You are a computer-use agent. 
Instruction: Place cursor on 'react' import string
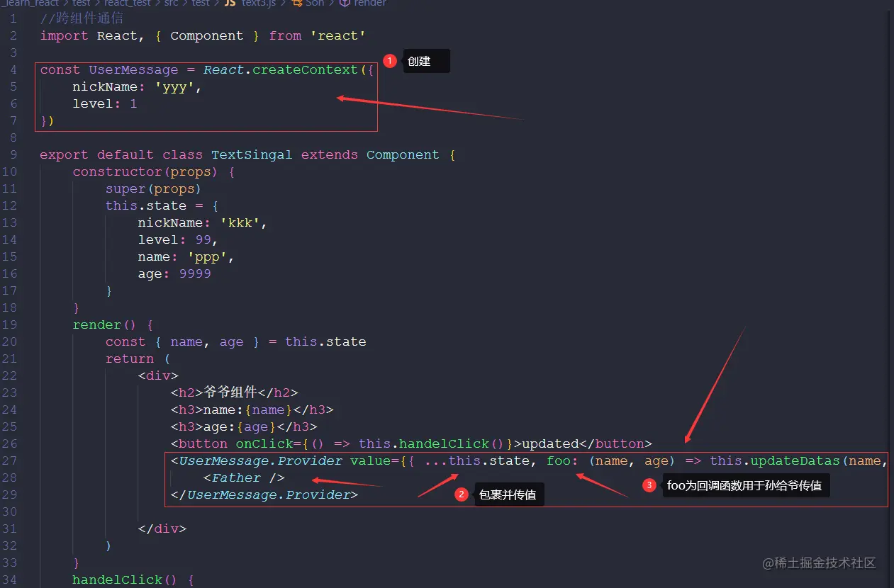click(x=337, y=35)
